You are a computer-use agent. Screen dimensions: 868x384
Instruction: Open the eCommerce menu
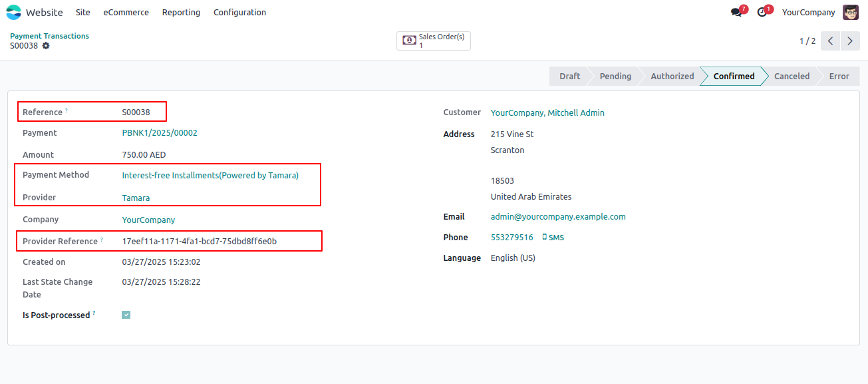[x=126, y=12]
